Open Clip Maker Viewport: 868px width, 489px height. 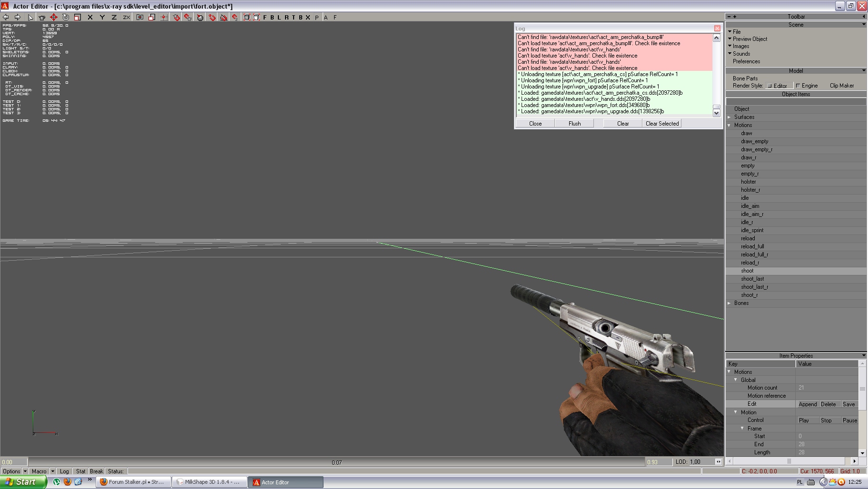pyautogui.click(x=842, y=86)
